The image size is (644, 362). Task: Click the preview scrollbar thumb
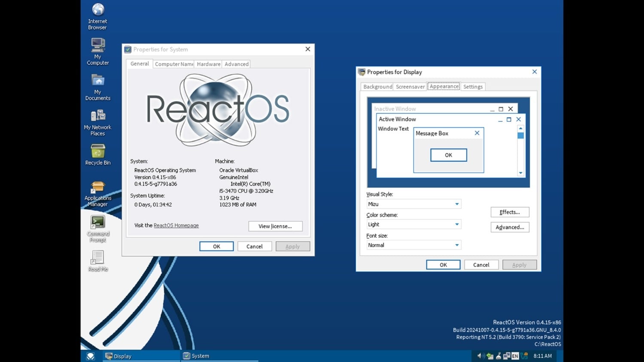[x=520, y=136]
